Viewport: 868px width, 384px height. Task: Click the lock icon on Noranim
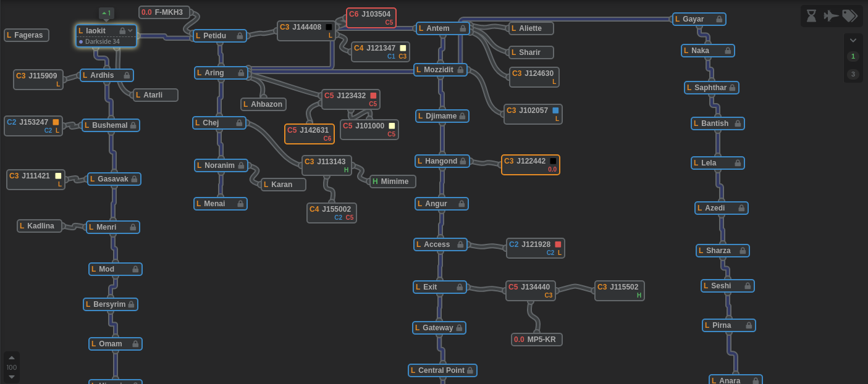pos(240,165)
